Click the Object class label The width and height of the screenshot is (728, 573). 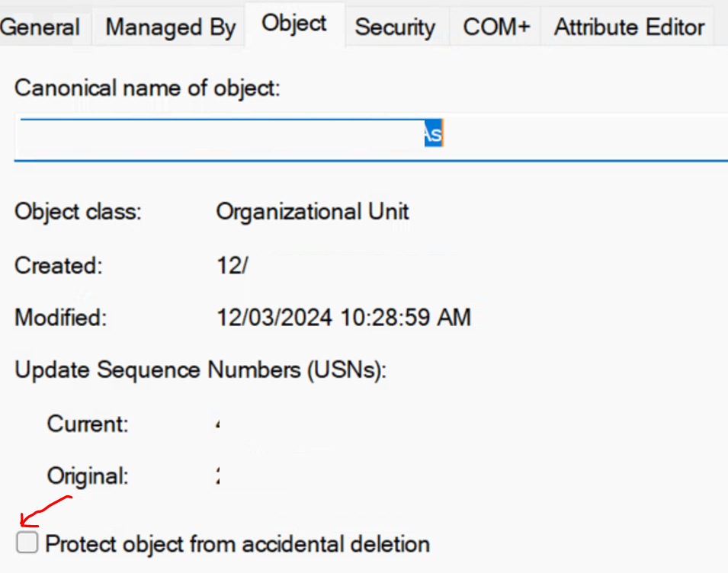click(x=78, y=213)
